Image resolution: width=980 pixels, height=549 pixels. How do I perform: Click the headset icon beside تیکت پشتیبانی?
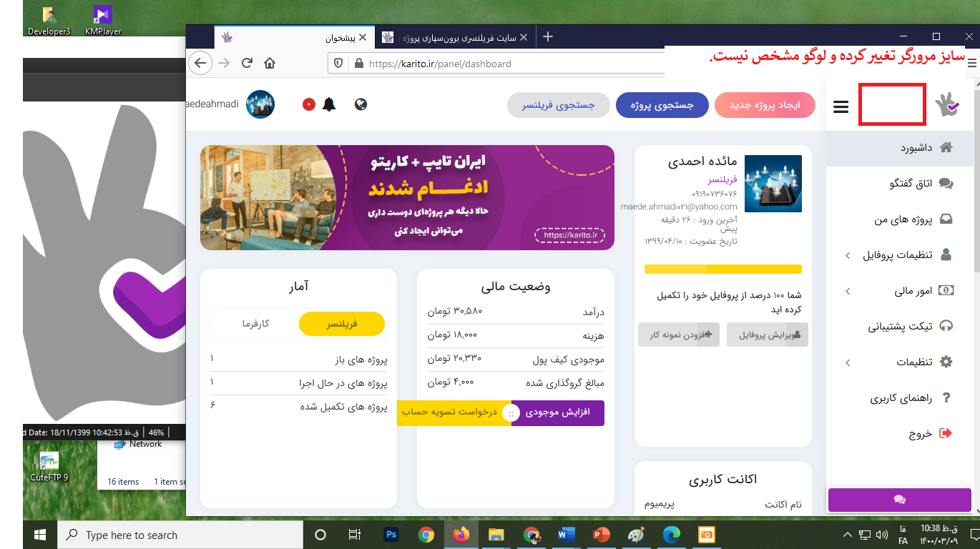946,326
